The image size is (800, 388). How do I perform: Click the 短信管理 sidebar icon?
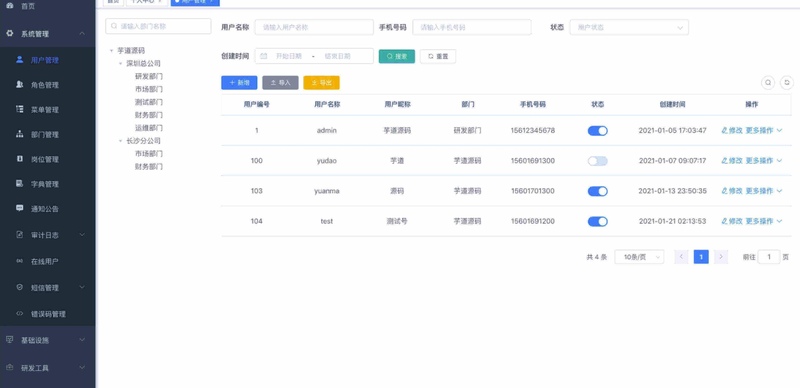[20, 287]
